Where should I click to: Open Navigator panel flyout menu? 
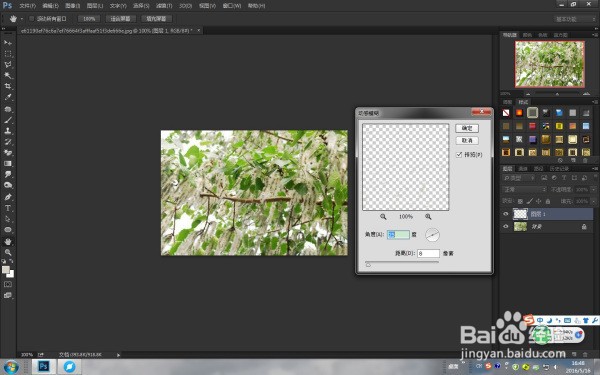pyautogui.click(x=595, y=35)
